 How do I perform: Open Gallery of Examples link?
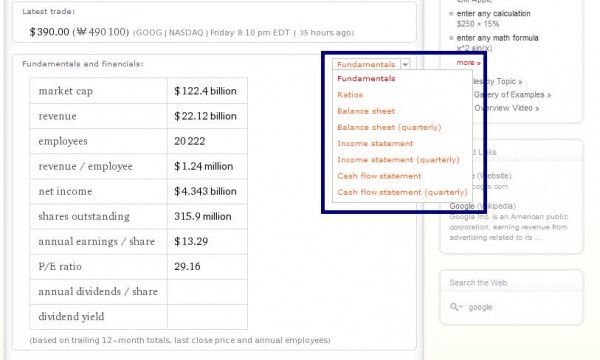pyautogui.click(x=512, y=95)
